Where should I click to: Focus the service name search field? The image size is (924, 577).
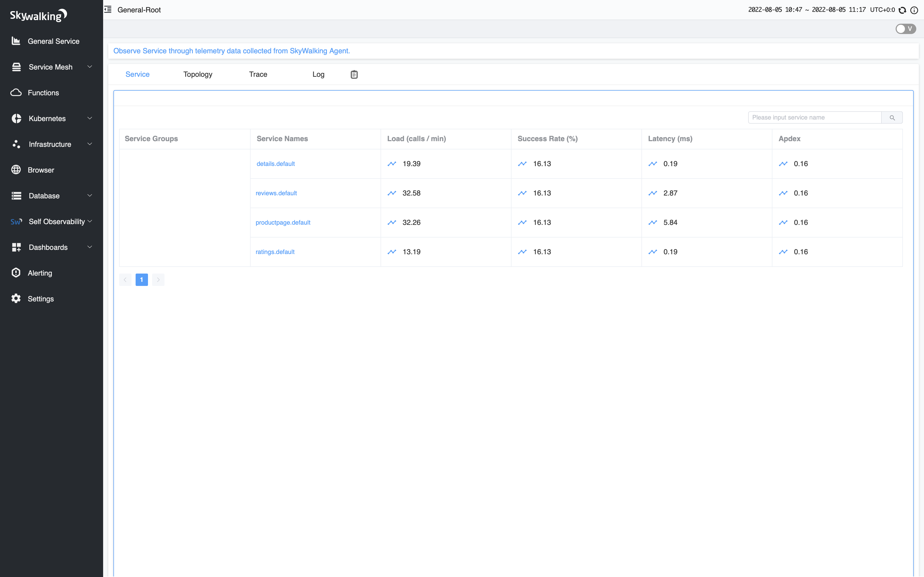coord(814,117)
